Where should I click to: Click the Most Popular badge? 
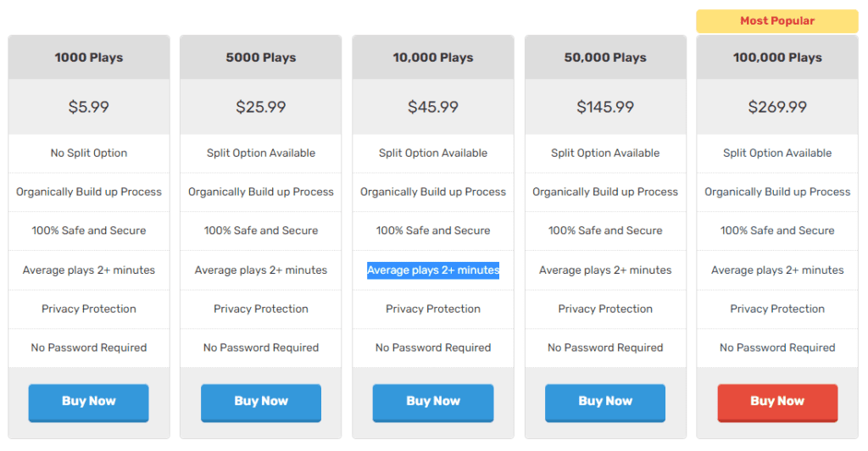pyautogui.click(x=777, y=21)
